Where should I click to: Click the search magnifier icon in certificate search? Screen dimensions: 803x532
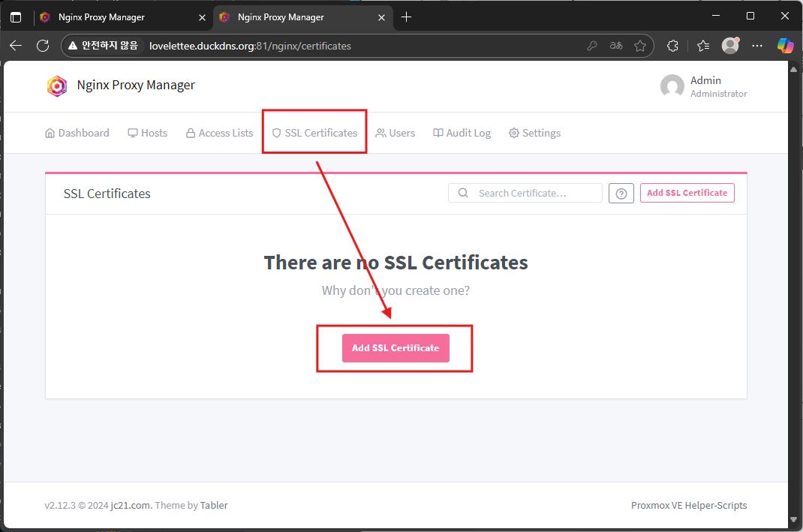463,193
